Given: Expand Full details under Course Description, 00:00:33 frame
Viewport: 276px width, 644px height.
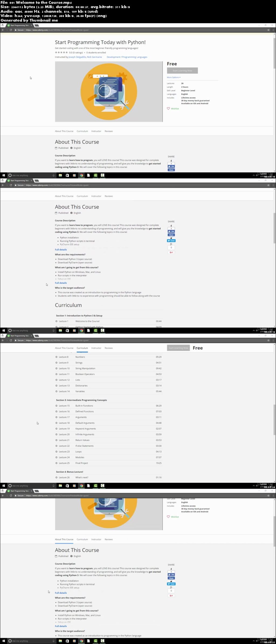Looking at the screenshot, I should (x=61, y=593).
